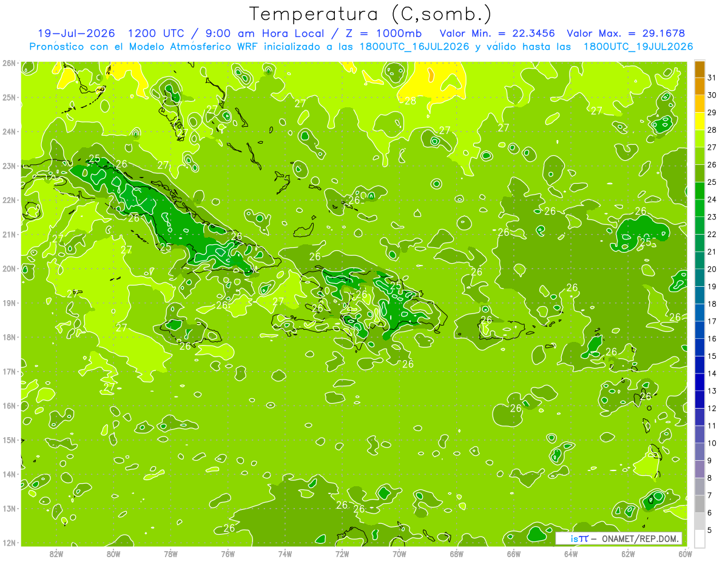Click longitude label '64W'
This screenshot has height=562, width=728.
pyautogui.click(x=570, y=553)
